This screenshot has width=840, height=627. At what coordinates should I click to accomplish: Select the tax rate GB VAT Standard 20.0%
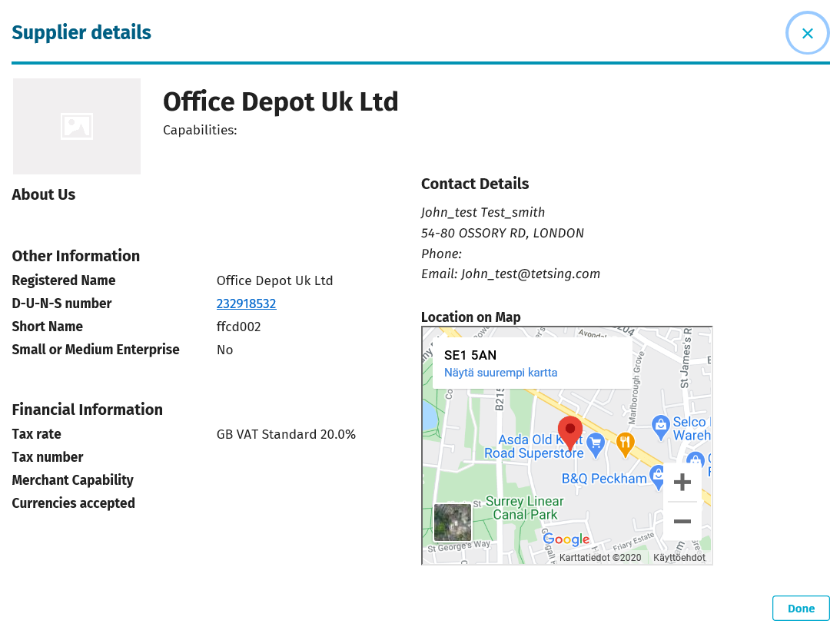point(286,434)
